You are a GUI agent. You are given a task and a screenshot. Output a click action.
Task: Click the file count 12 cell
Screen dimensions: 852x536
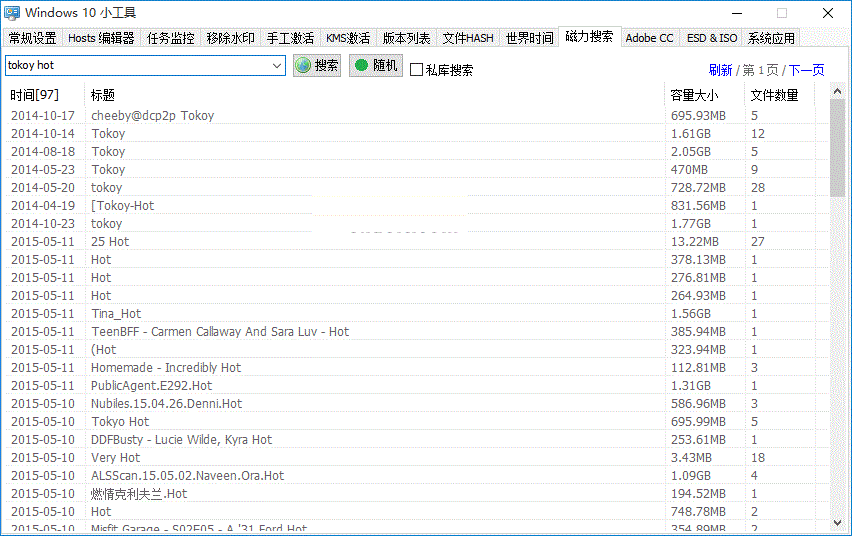pyautogui.click(x=758, y=133)
